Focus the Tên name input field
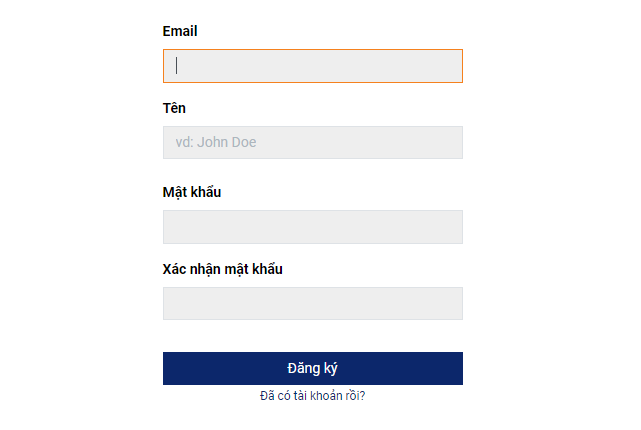 pyautogui.click(x=312, y=142)
